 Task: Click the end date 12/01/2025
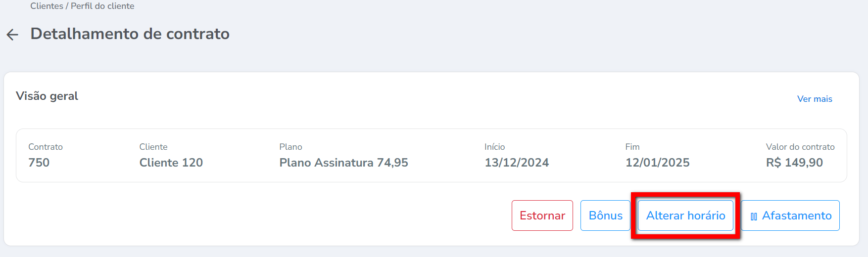coord(657,163)
